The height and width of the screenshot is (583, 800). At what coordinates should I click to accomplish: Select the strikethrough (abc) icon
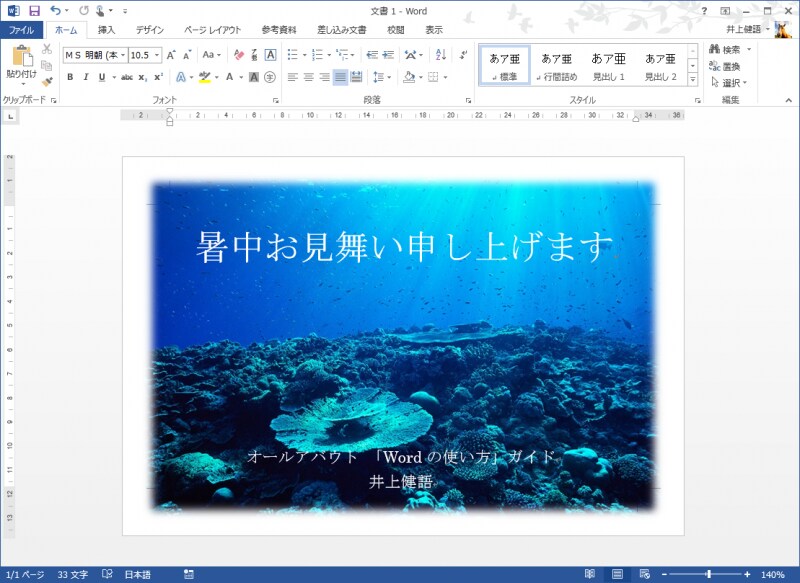128,77
